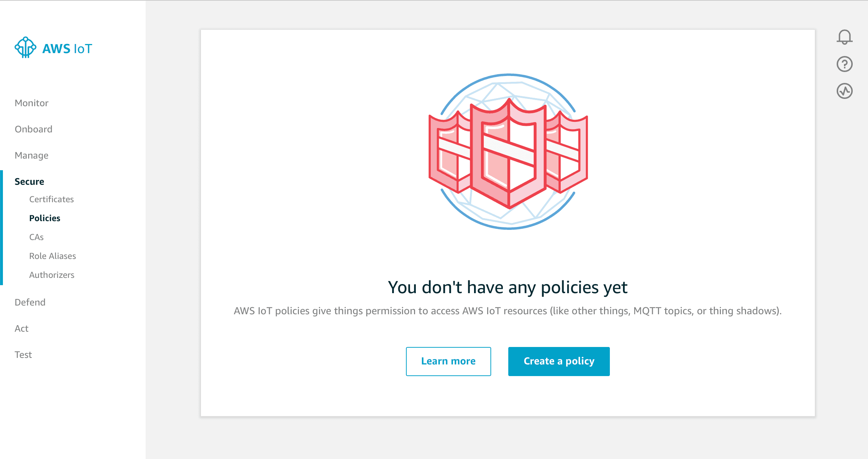
Task: Expand the Defend sidebar section
Action: (30, 302)
